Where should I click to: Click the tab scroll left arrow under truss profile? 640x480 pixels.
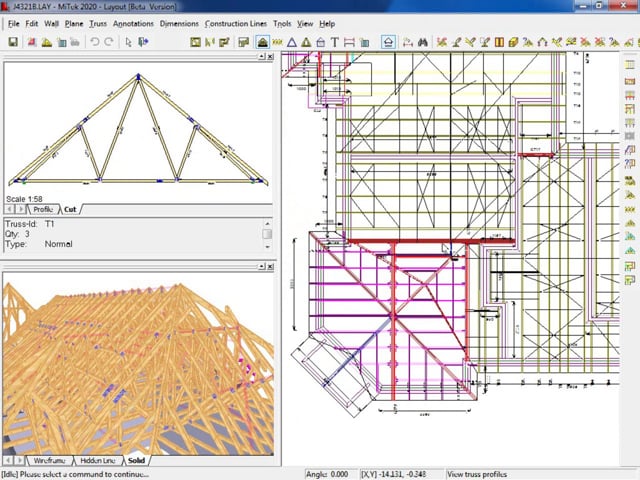(x=11, y=209)
